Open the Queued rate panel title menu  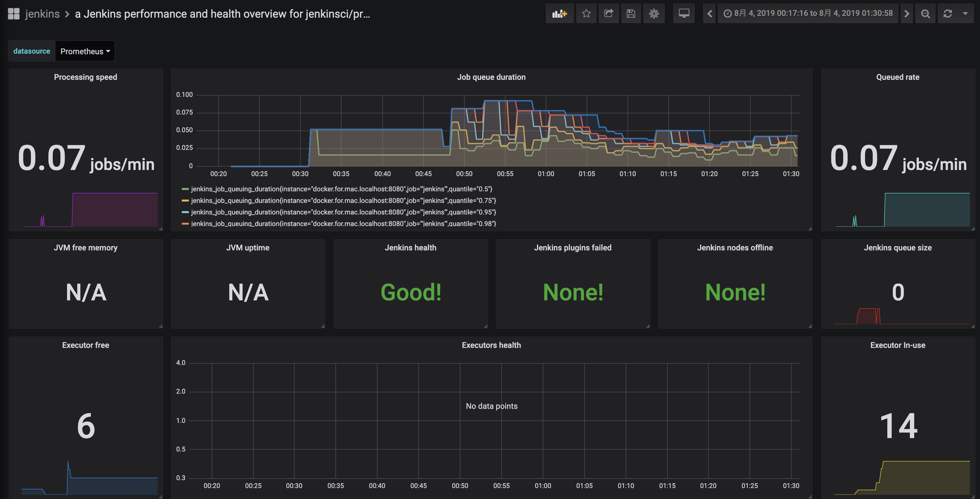[x=897, y=77]
